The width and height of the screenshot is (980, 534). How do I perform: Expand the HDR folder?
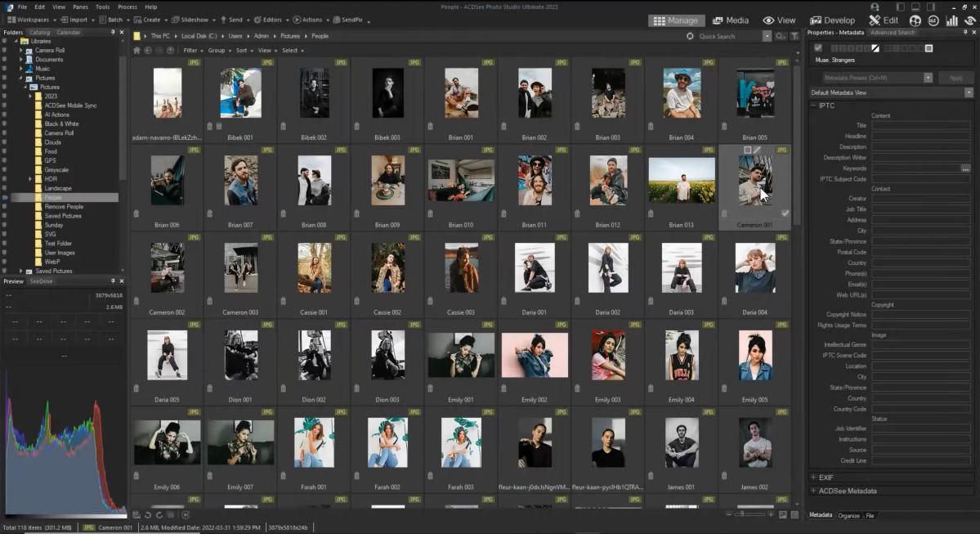click(30, 179)
